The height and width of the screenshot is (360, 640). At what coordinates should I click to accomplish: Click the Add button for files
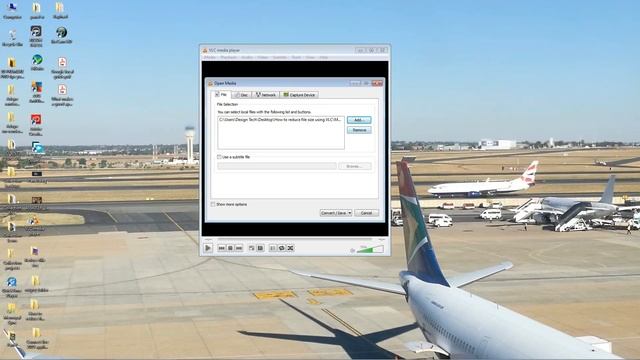[x=359, y=120]
